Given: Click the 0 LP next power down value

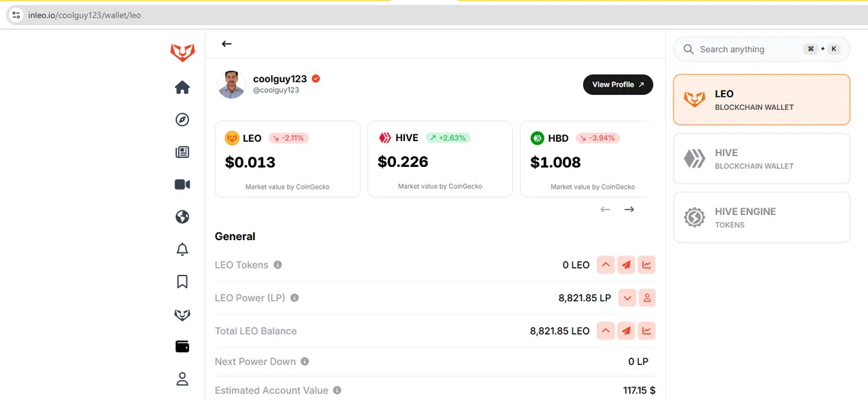Looking at the screenshot, I should coord(638,362).
